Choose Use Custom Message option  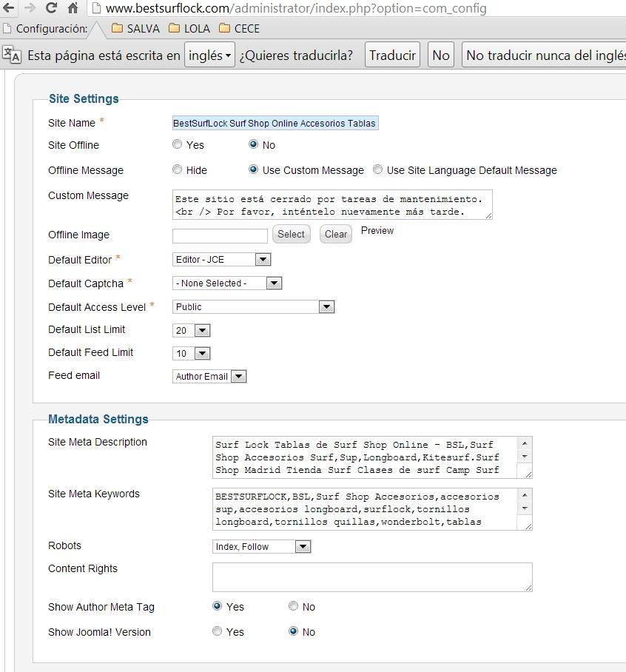click(253, 169)
